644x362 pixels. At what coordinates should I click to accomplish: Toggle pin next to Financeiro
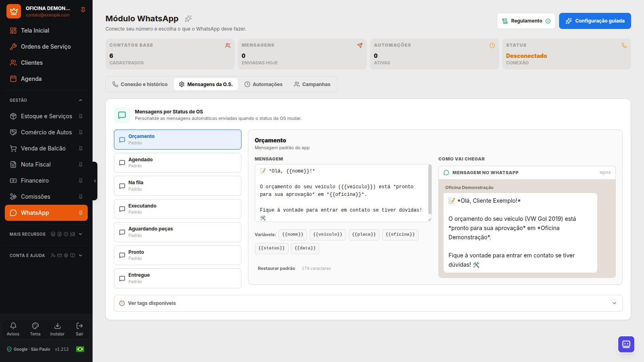[x=80, y=181]
